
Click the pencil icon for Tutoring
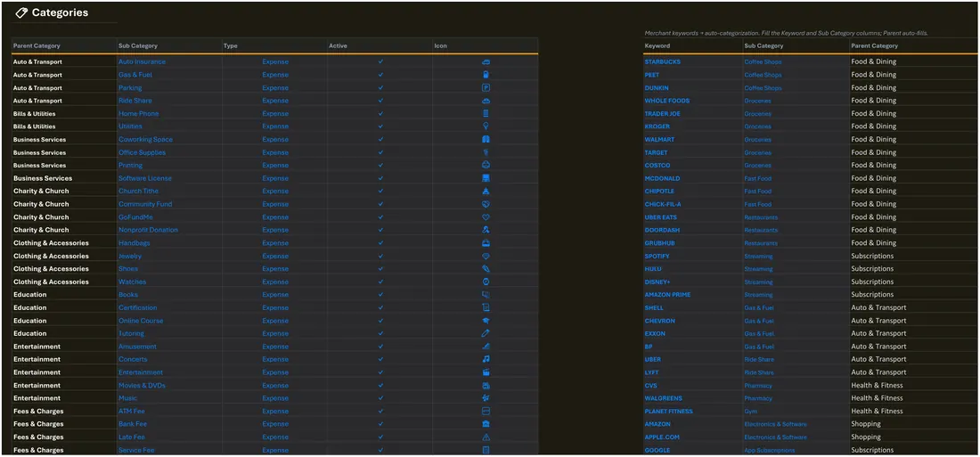pyautogui.click(x=486, y=333)
